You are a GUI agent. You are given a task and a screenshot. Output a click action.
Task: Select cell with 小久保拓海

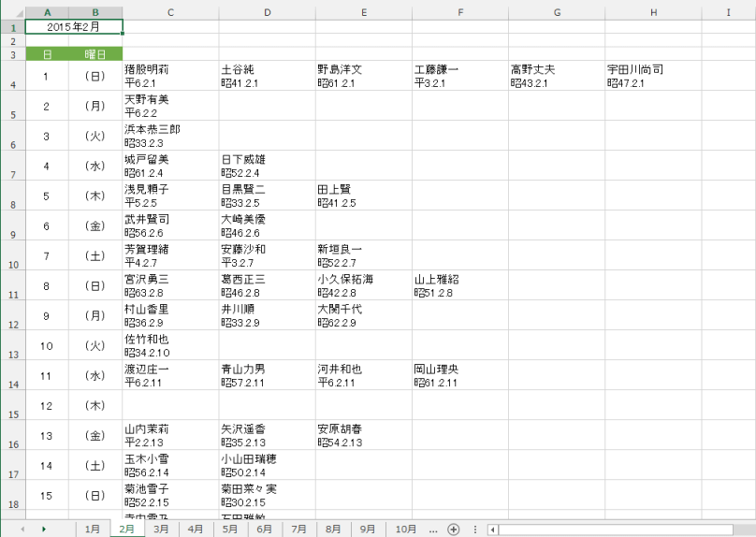point(364,285)
